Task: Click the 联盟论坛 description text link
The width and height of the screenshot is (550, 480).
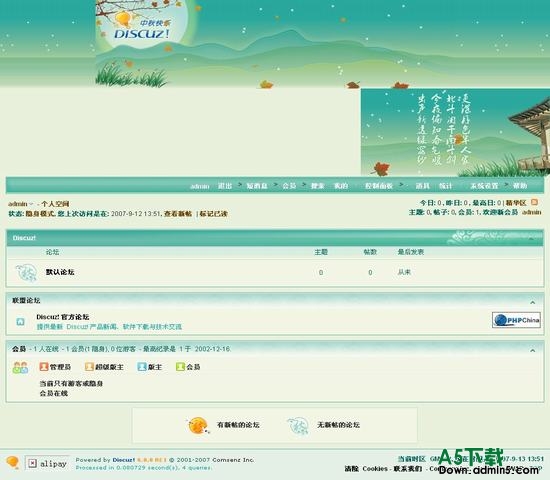Action: click(x=109, y=327)
